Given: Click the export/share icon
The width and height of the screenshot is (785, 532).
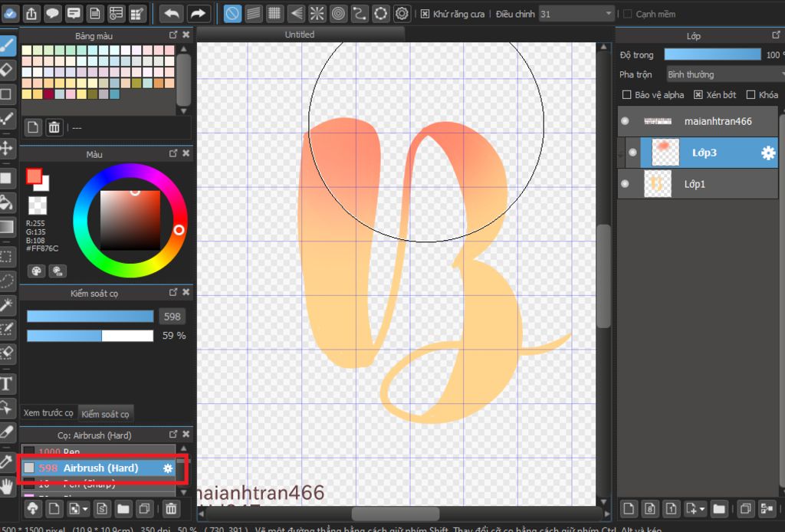Looking at the screenshot, I should 31,14.
